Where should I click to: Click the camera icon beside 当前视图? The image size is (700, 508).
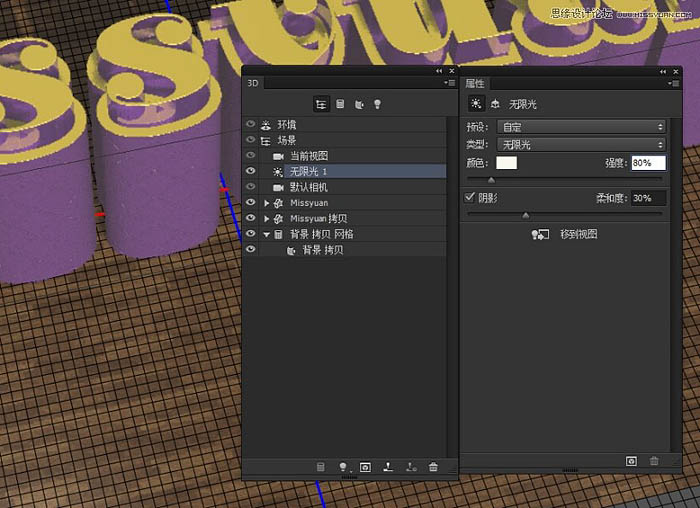[x=279, y=156]
